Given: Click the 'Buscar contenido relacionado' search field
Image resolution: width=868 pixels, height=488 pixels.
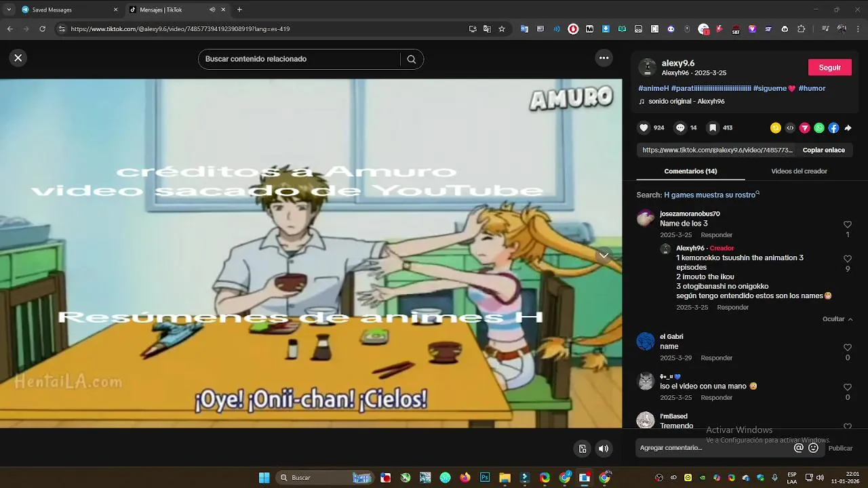Looking at the screenshot, I should pos(301,59).
